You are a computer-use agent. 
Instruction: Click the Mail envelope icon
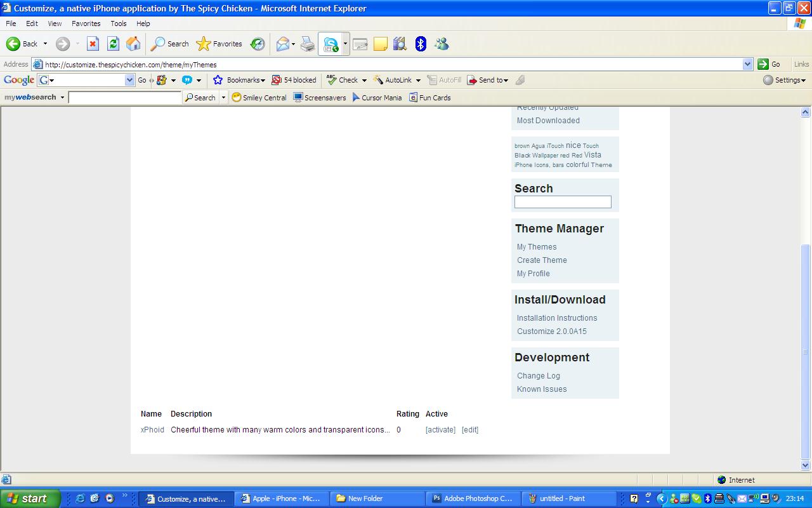[282, 44]
